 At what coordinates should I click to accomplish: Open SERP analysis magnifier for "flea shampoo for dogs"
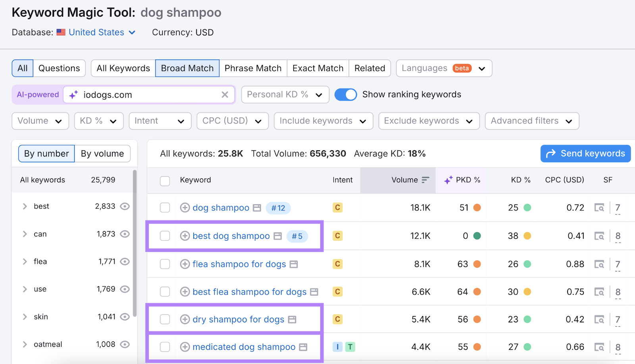pyautogui.click(x=599, y=264)
